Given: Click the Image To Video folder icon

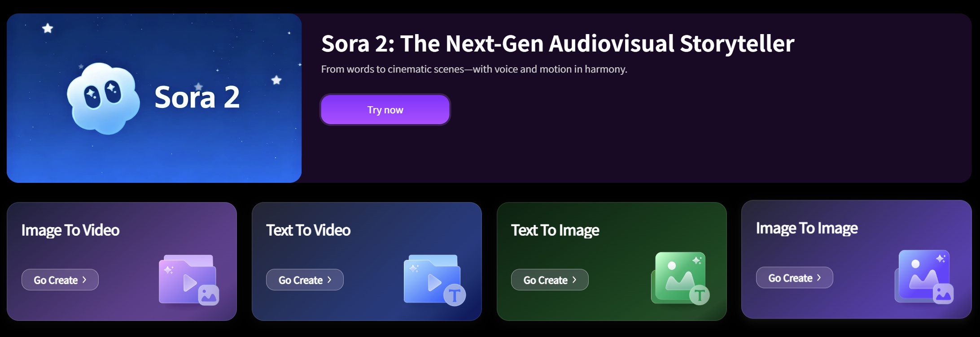Looking at the screenshot, I should [188, 280].
